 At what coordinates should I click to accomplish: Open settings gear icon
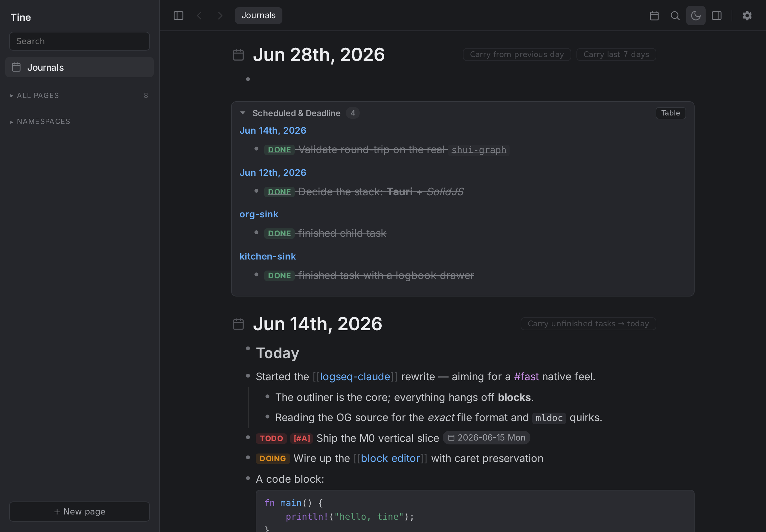click(747, 15)
